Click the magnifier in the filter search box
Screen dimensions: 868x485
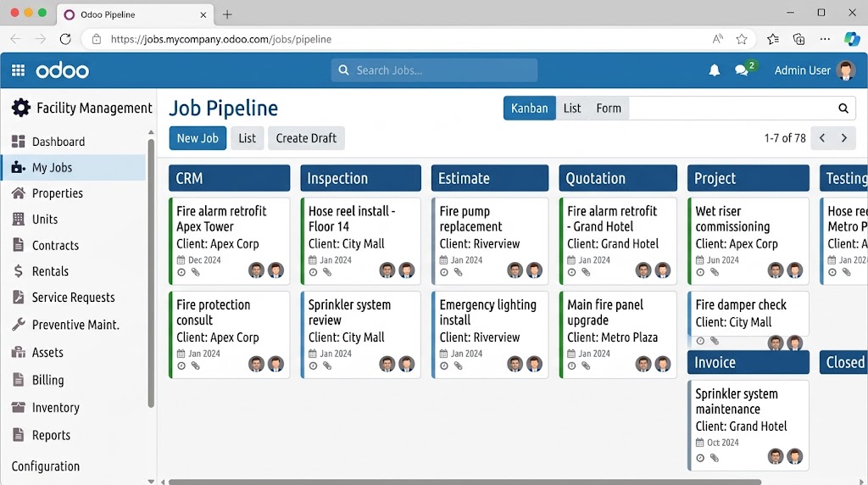(x=843, y=108)
